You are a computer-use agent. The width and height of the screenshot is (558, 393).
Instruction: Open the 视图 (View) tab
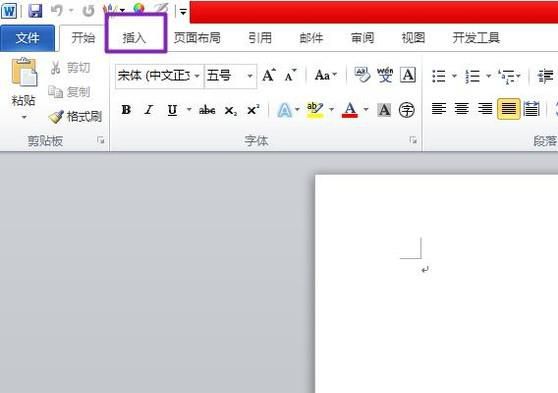pyautogui.click(x=414, y=38)
